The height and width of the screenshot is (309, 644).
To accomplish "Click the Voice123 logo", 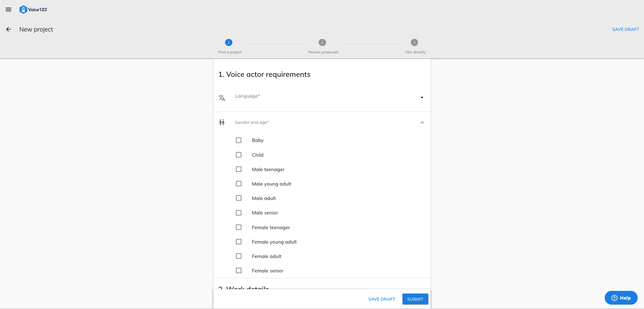I will tap(34, 9).
